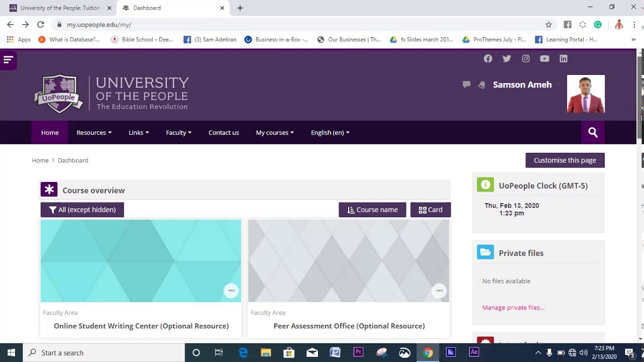Close the Dashboard browser tab
The width and height of the screenshot is (644, 362).
coord(222,8)
